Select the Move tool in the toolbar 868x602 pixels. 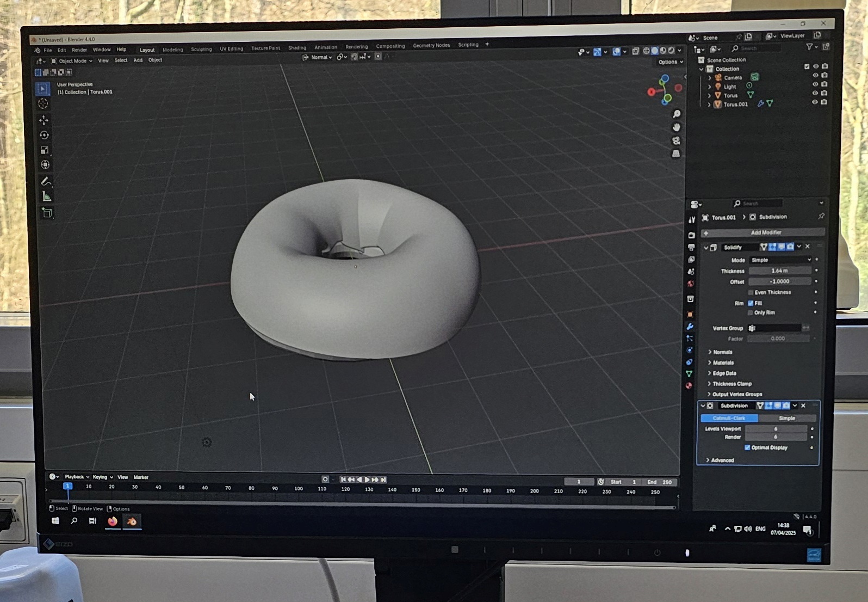point(44,120)
